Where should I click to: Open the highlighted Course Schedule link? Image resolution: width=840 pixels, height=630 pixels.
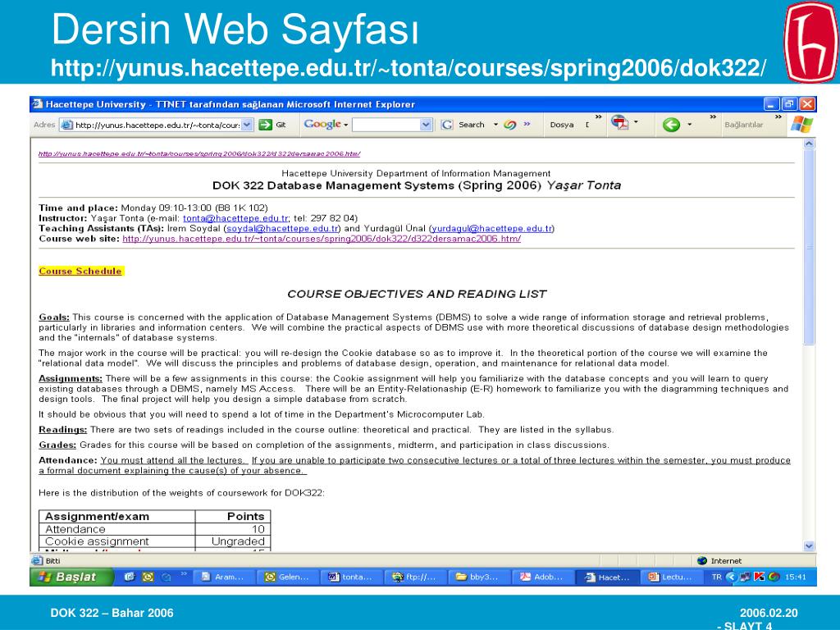click(x=80, y=271)
